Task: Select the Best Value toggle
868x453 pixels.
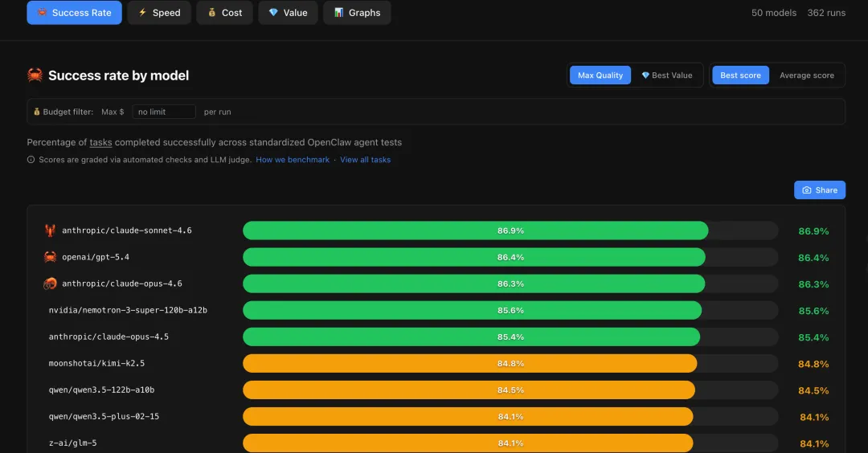Action: tap(666, 75)
